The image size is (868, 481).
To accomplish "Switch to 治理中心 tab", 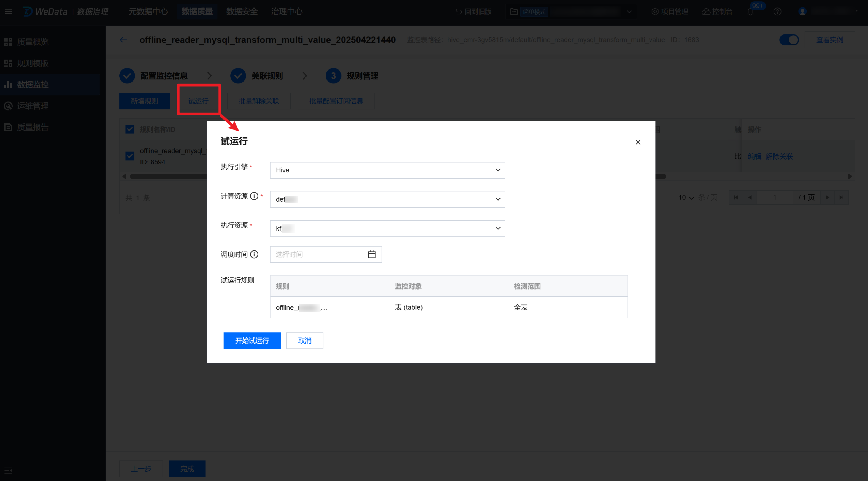I will [287, 12].
